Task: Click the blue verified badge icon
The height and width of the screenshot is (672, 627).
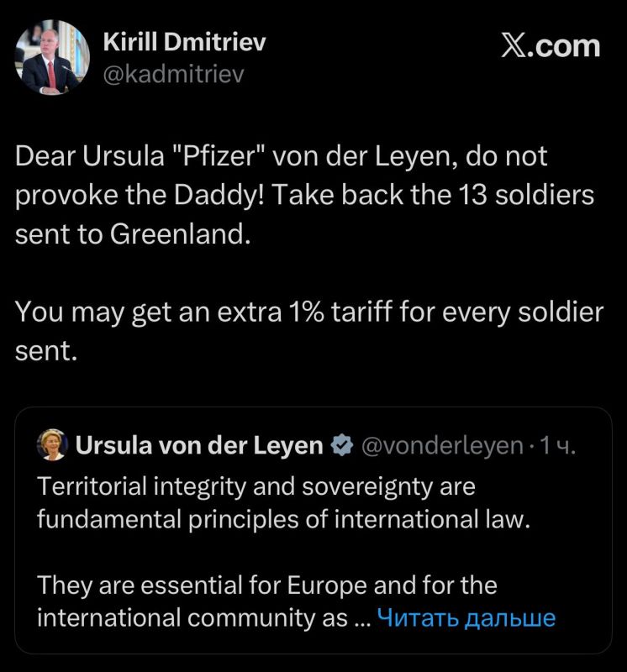Action: point(342,446)
